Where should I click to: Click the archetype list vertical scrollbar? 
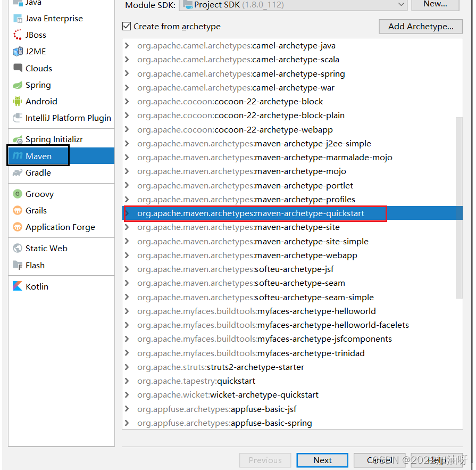click(x=459, y=208)
